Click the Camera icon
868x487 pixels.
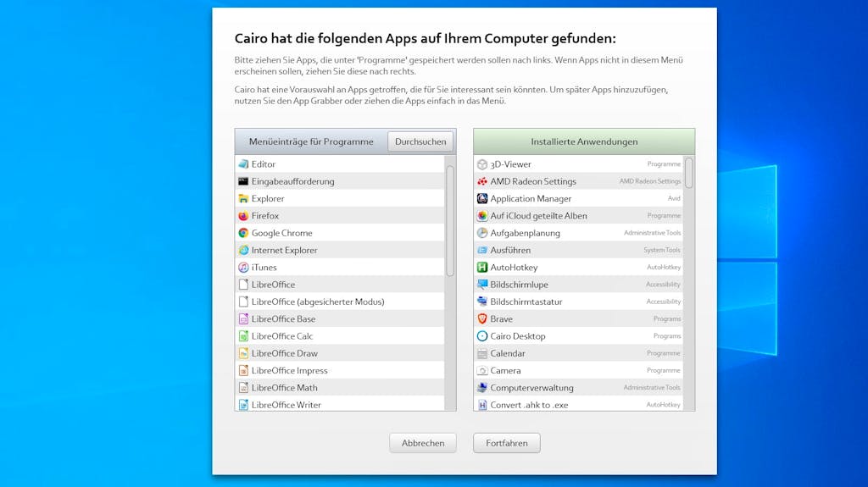click(x=482, y=370)
